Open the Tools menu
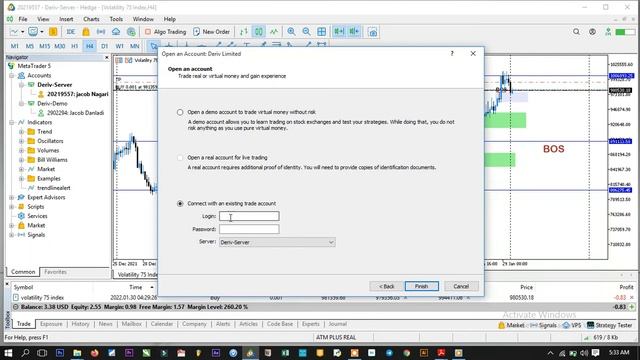640x360 pixels. click(116, 19)
